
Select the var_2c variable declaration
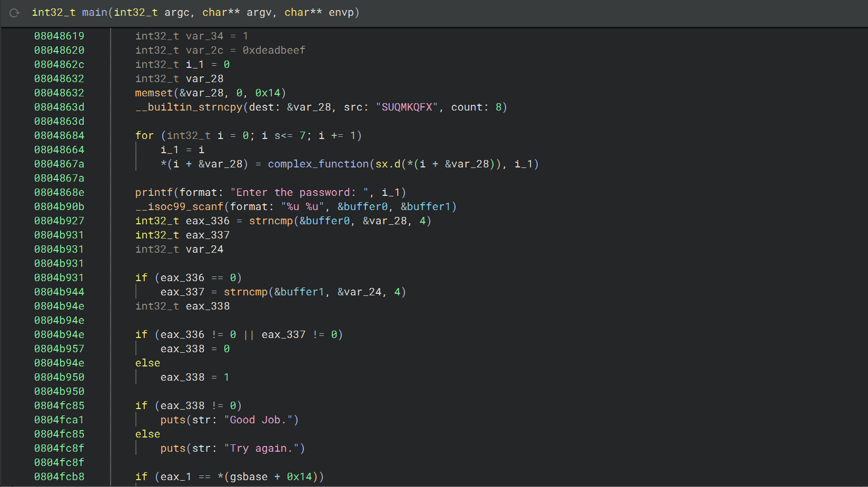click(x=204, y=50)
